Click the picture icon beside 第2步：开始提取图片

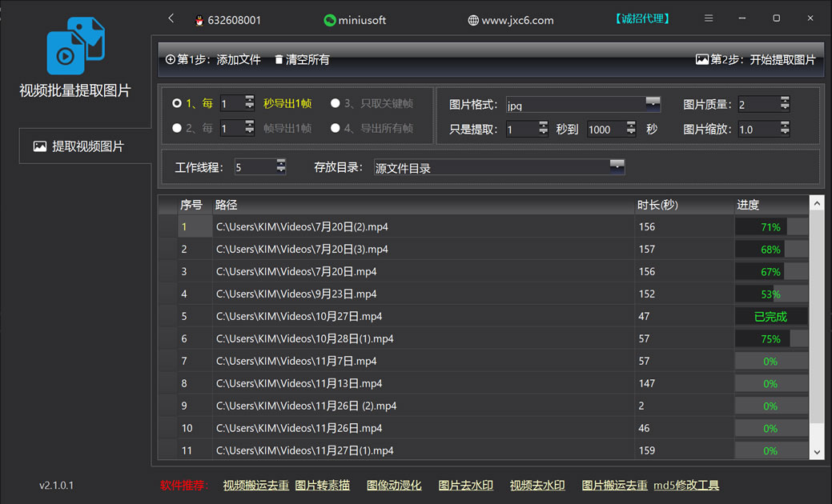coord(702,58)
